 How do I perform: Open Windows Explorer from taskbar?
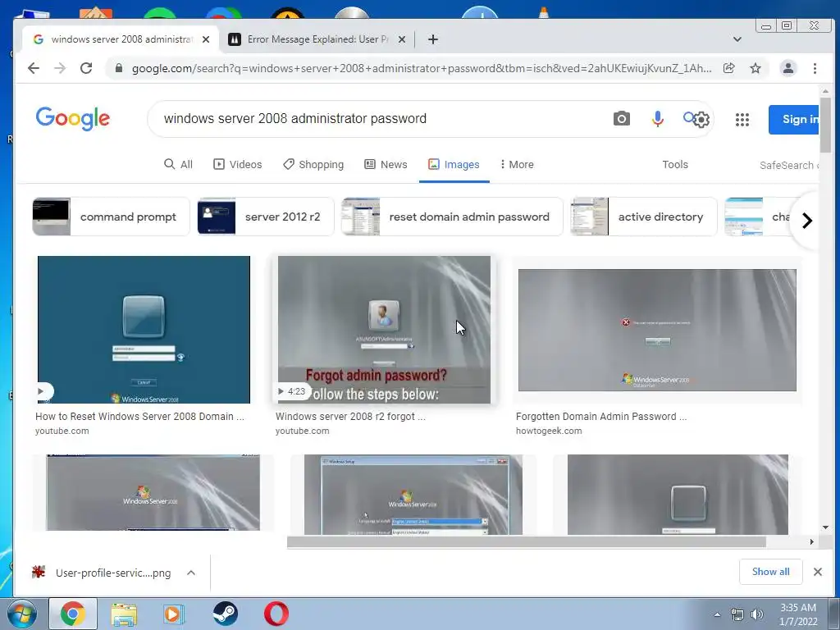tap(124, 614)
